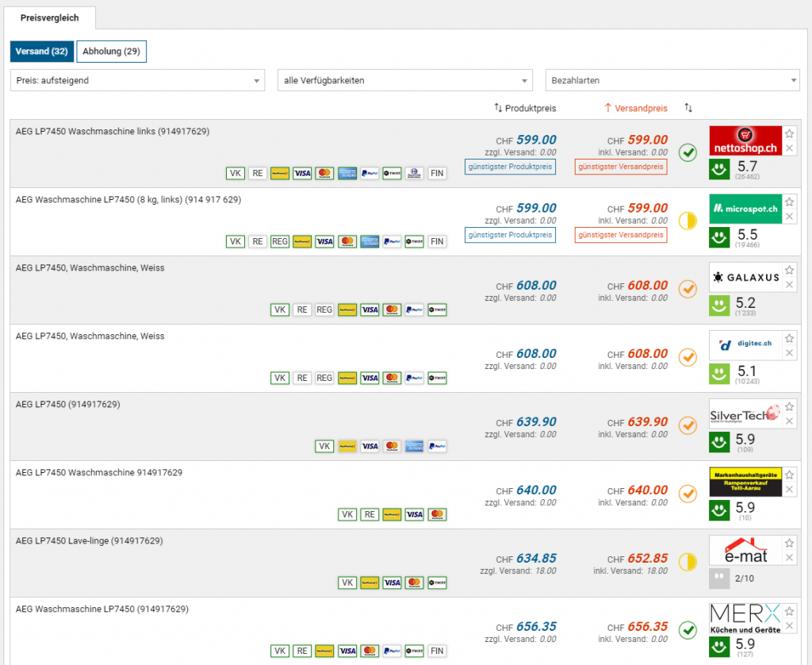Select the Versand (32) tab
The image size is (812, 665).
click(x=41, y=52)
